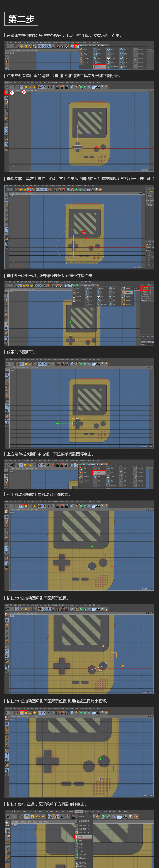Viewport: 159px width, 868px height.
Task: Select the Scale tool in bottom screenshot toolbar
Action: 32,817
